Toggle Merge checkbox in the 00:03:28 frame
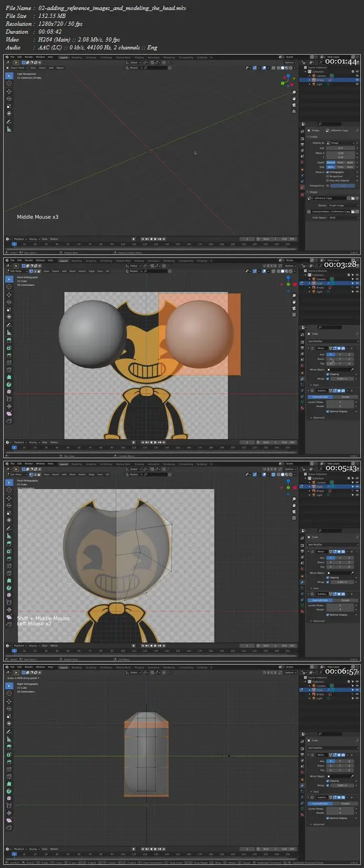364x868 pixels. coord(328,379)
